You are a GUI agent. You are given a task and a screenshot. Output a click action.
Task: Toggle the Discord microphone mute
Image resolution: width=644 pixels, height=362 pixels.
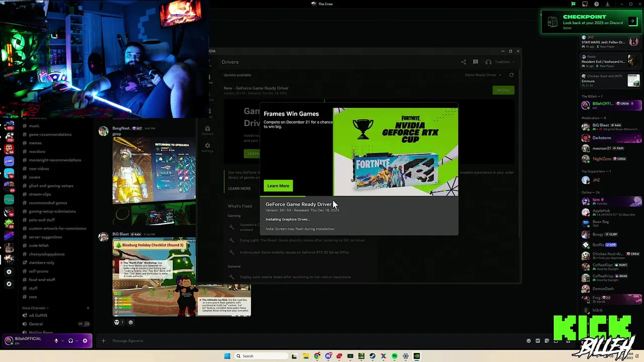(x=56, y=340)
